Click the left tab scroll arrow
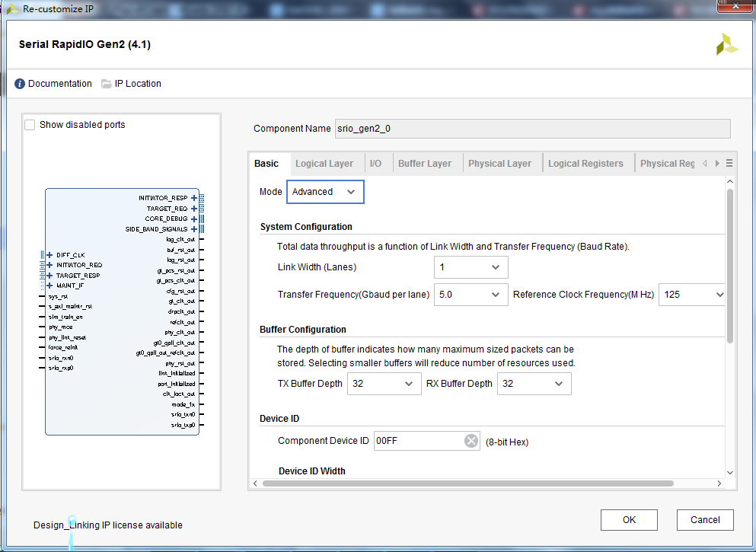This screenshot has height=552, width=756. pos(707,162)
